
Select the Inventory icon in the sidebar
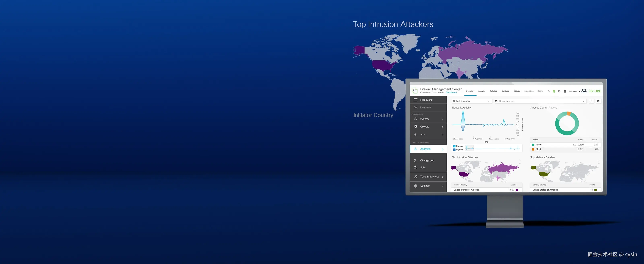(x=416, y=107)
